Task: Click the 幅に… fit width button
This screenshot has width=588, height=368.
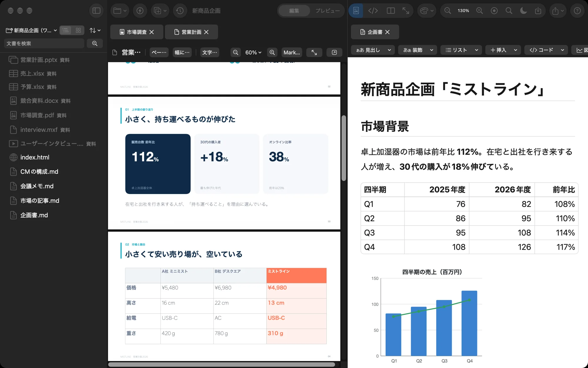Action: pyautogui.click(x=182, y=52)
